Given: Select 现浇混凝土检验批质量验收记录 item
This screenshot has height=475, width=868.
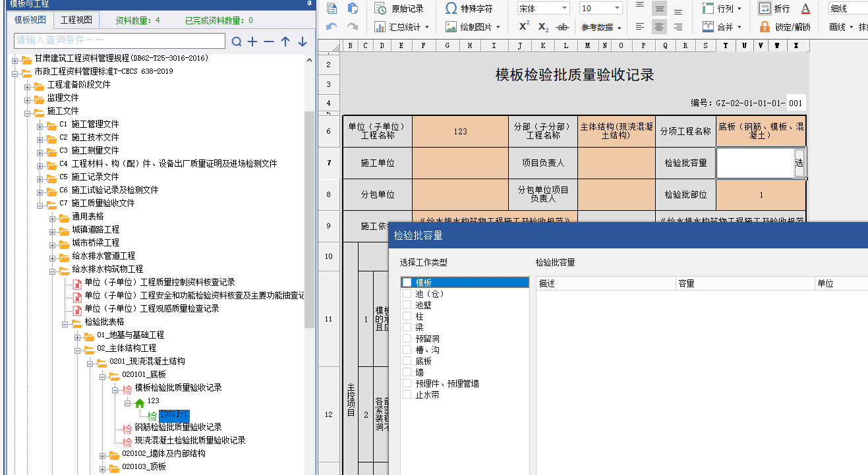Looking at the screenshot, I should point(190,440).
